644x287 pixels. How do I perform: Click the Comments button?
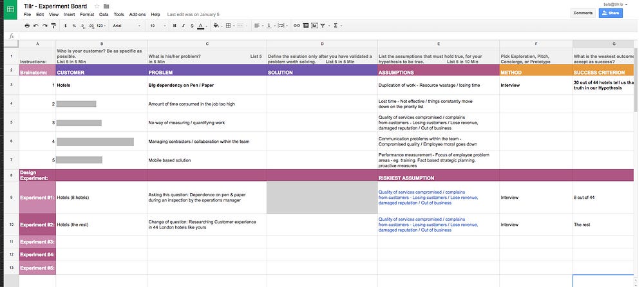pyautogui.click(x=583, y=13)
